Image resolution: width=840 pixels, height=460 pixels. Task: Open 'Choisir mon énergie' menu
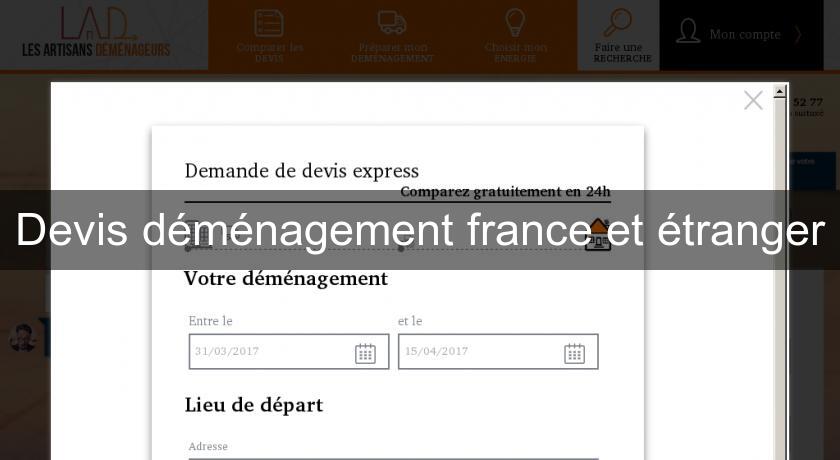[516, 36]
